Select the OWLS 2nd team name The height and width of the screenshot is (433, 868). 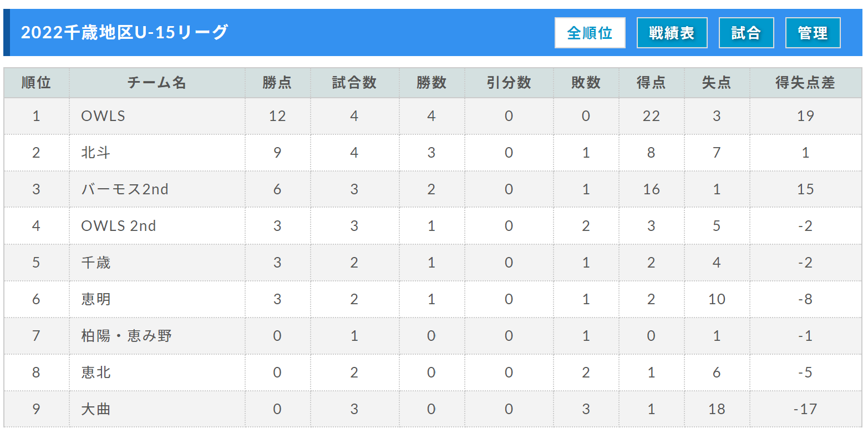[x=119, y=226]
